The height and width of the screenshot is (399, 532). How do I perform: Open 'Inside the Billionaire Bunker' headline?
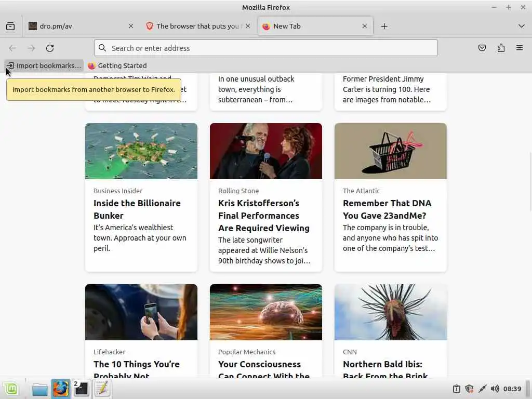[137, 209]
